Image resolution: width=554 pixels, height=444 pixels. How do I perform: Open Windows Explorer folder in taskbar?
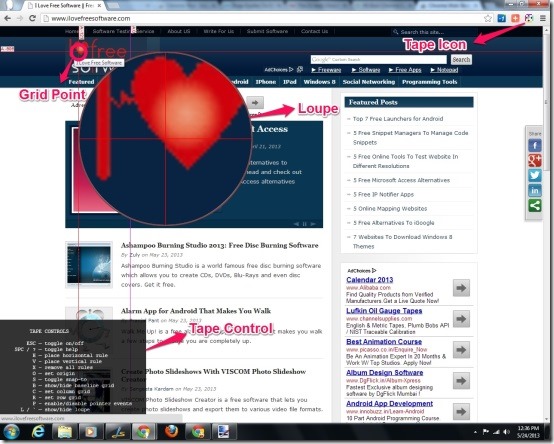click(x=65, y=432)
